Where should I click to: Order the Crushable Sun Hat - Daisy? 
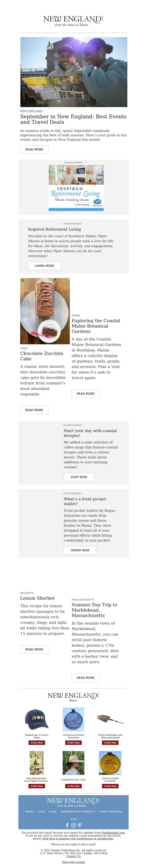[73, 786]
